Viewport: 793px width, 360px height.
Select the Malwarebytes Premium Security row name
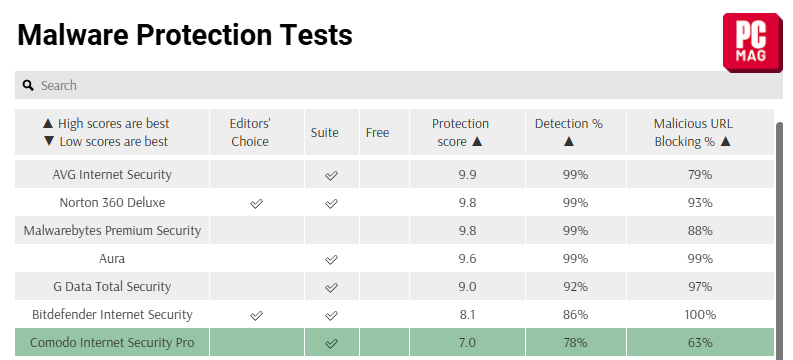pyautogui.click(x=112, y=231)
